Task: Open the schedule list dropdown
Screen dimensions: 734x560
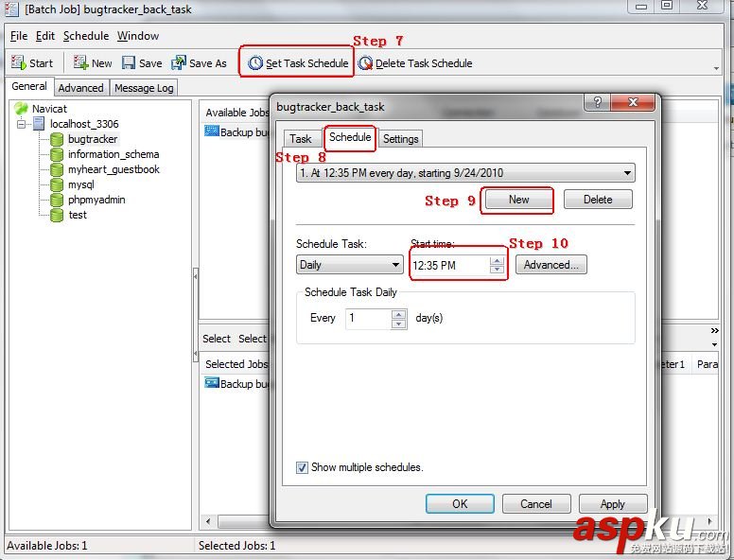Action: [x=627, y=173]
